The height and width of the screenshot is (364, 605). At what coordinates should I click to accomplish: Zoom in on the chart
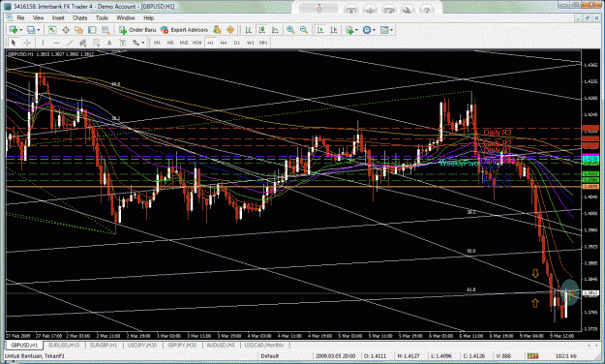coord(290,30)
